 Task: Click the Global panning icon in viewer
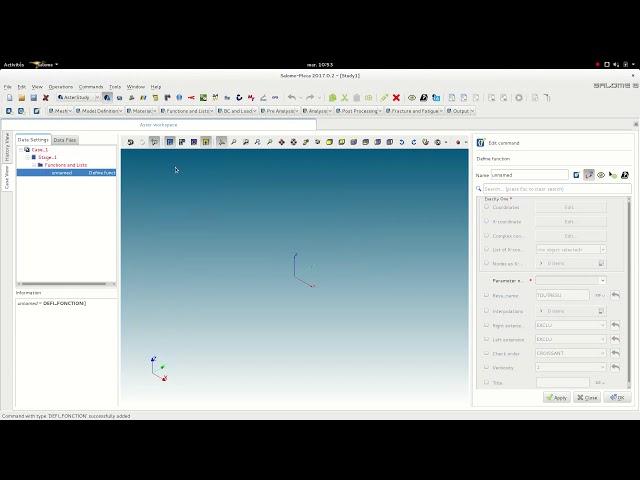293,142
